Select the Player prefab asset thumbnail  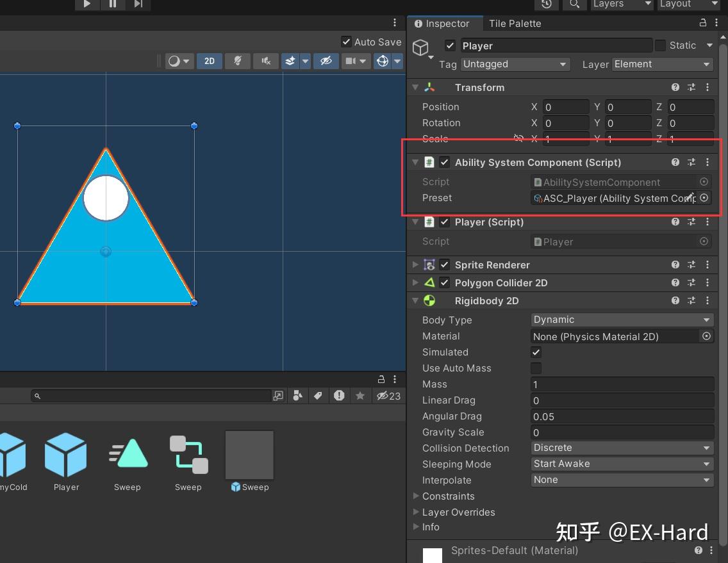66,455
